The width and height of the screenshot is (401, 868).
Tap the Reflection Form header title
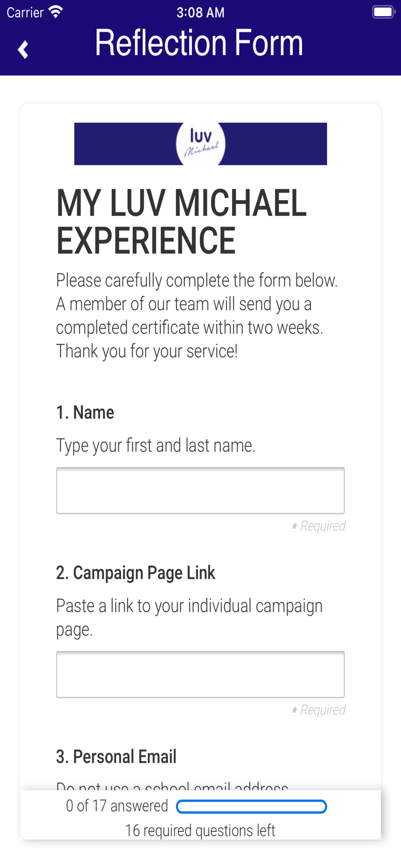click(x=199, y=43)
